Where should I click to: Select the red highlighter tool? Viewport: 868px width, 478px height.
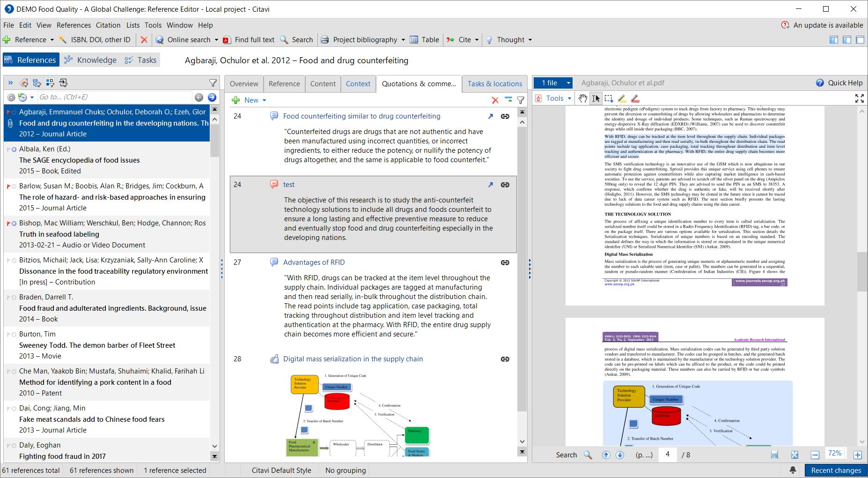635,98
